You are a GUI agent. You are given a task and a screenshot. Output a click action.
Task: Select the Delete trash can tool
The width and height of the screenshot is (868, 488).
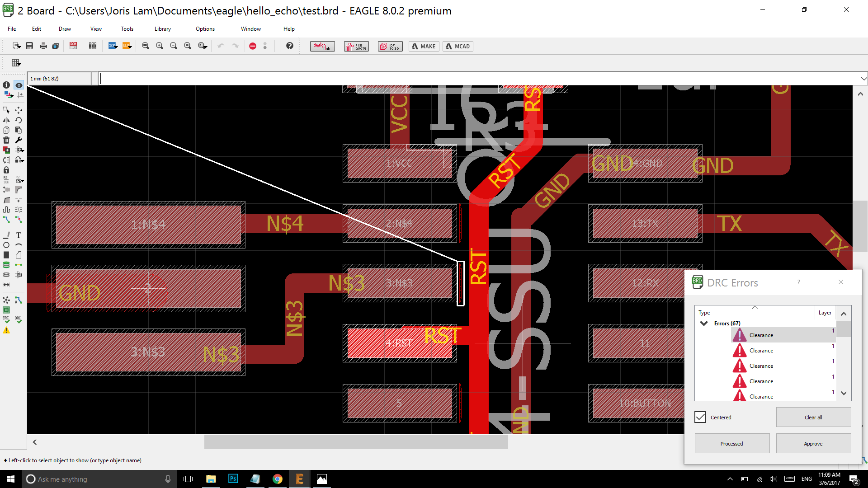[6, 140]
